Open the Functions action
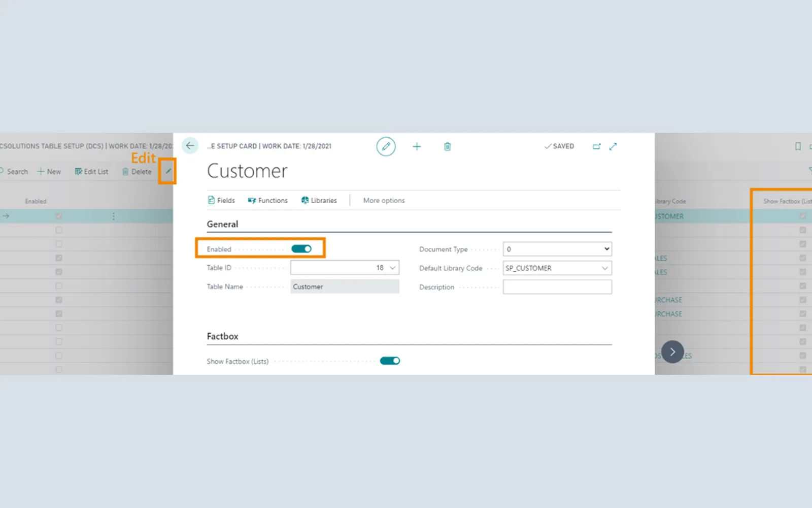 (x=267, y=200)
